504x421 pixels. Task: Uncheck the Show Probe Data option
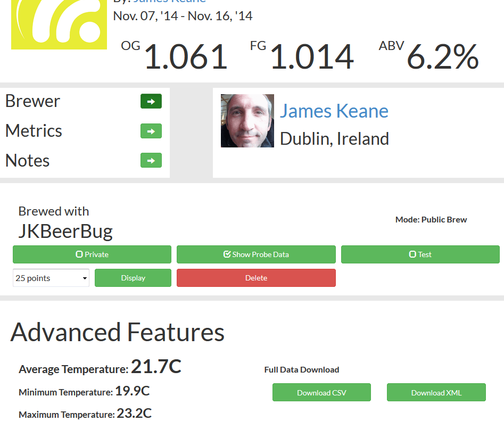(x=256, y=254)
